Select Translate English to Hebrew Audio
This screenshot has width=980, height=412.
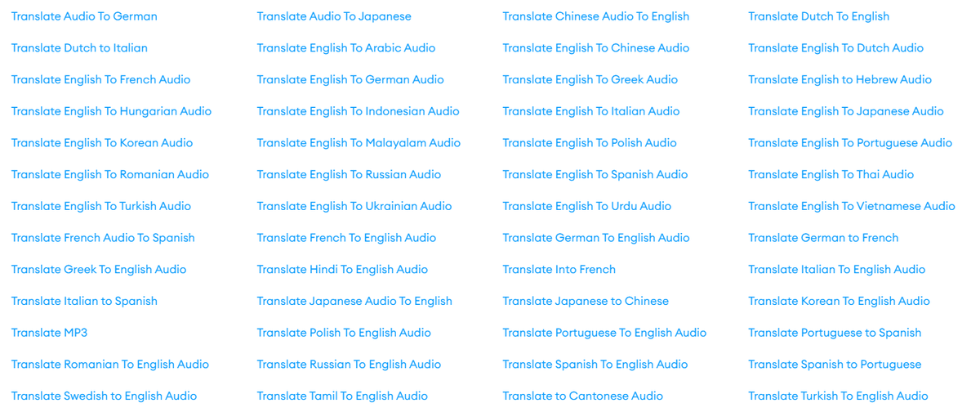[840, 80]
